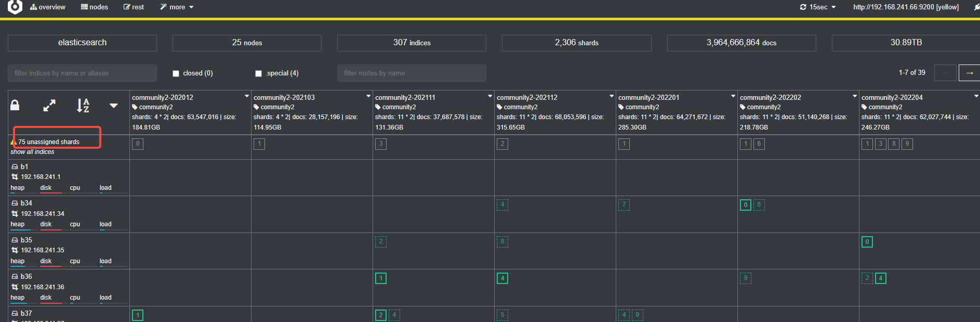This screenshot has width=980, height=322.
Task: Click the expand arrows icon
Action: pos(49,106)
